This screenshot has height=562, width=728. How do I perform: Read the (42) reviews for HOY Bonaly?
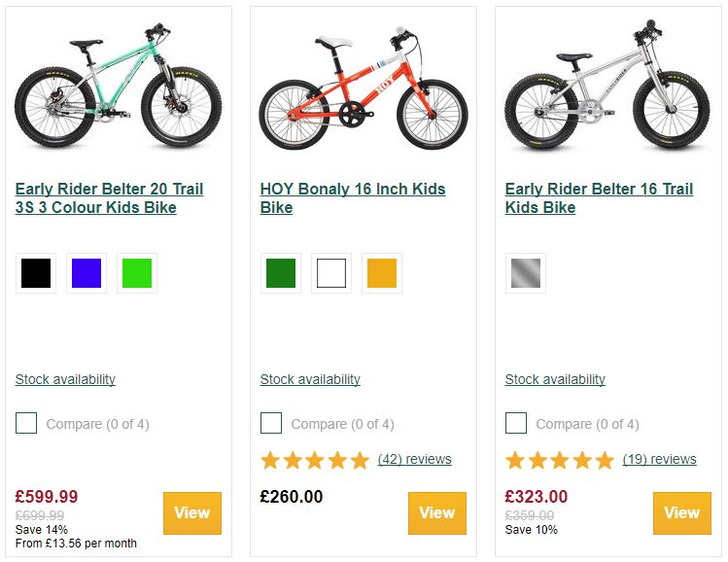414,459
